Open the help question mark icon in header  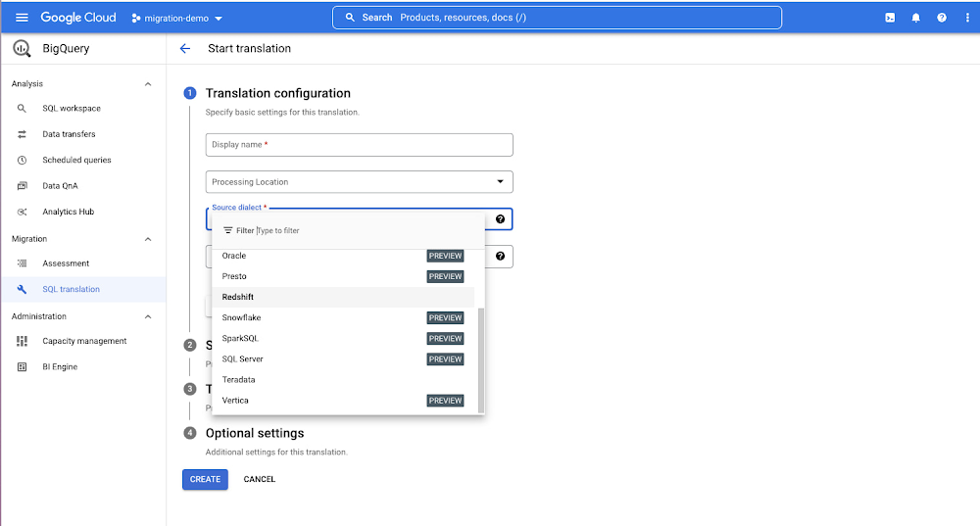[942, 18]
